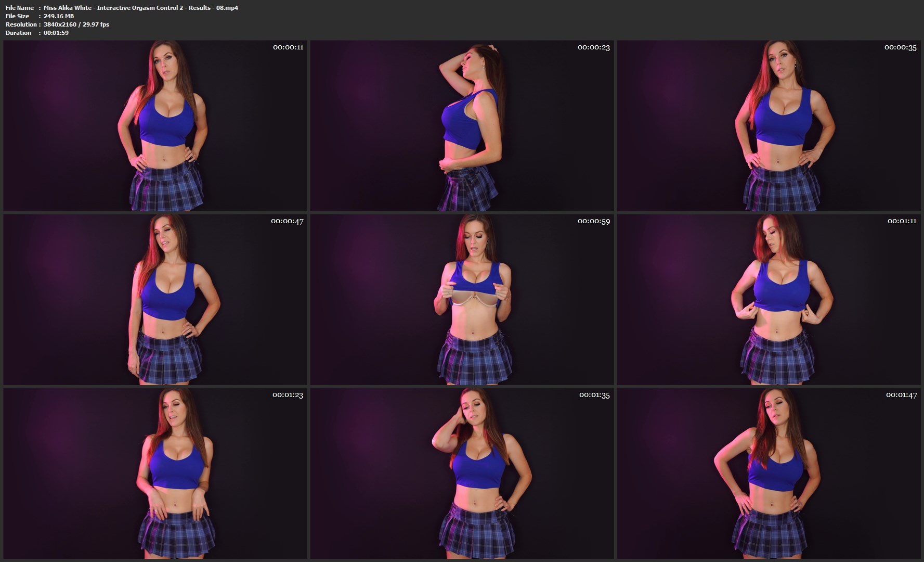
Task: Open the thumbnail frame at 00:00:47
Action: pyautogui.click(x=155, y=299)
